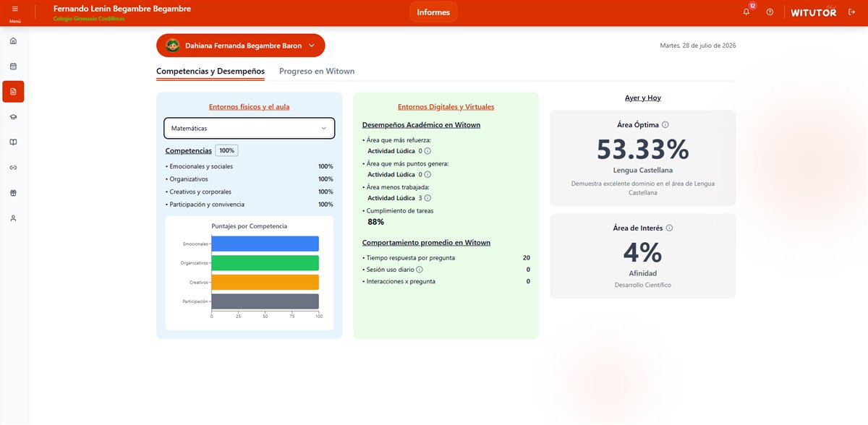This screenshot has width=868, height=425.
Task: Open the hamburger Menu icon
Action: click(14, 9)
